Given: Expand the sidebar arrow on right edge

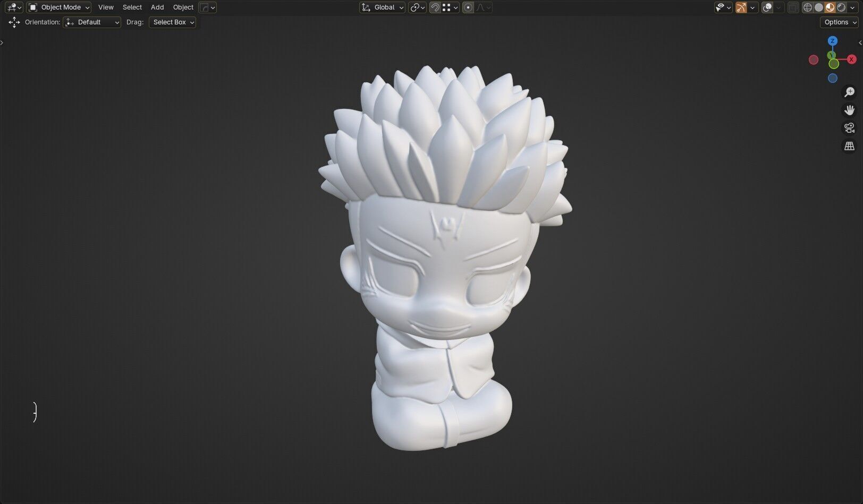Looking at the screenshot, I should [x=860, y=42].
